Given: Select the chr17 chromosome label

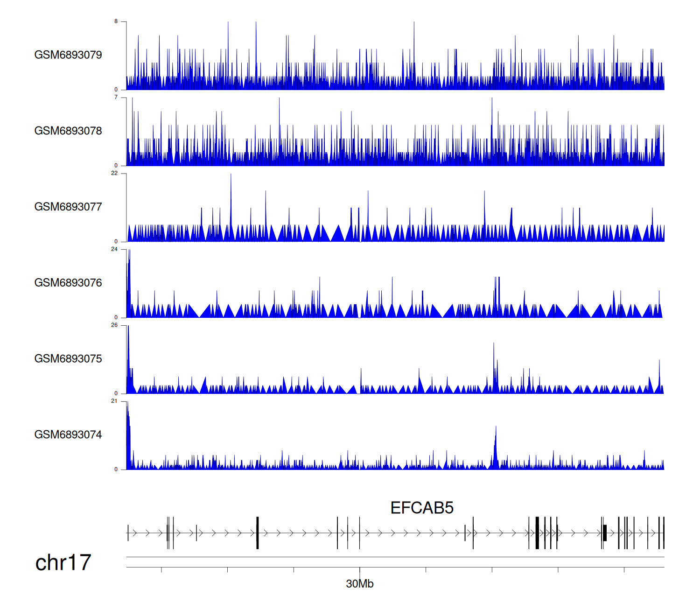Looking at the screenshot, I should [63, 563].
